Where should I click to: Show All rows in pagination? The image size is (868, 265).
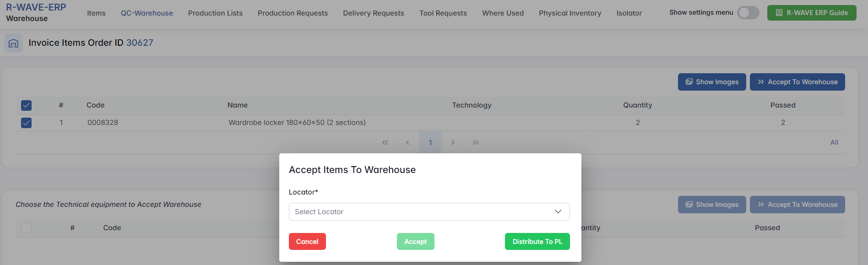[x=834, y=142]
